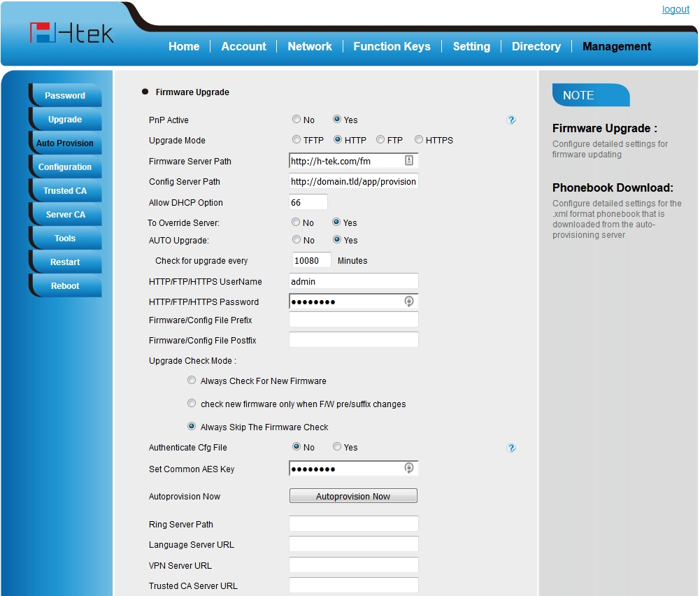The width and height of the screenshot is (700, 596).
Task: Open the Function Keys menu
Action: (392, 46)
